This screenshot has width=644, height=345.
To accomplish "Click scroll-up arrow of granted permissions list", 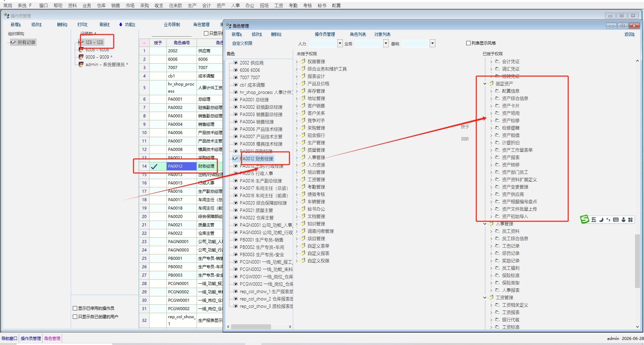I will click(x=637, y=61).
